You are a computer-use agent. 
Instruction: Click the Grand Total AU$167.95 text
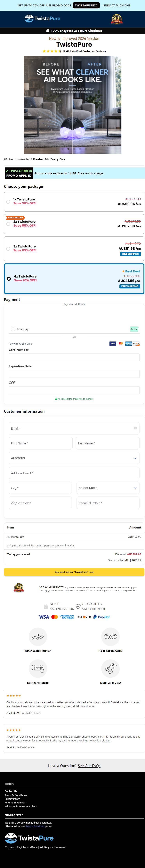click(125, 560)
